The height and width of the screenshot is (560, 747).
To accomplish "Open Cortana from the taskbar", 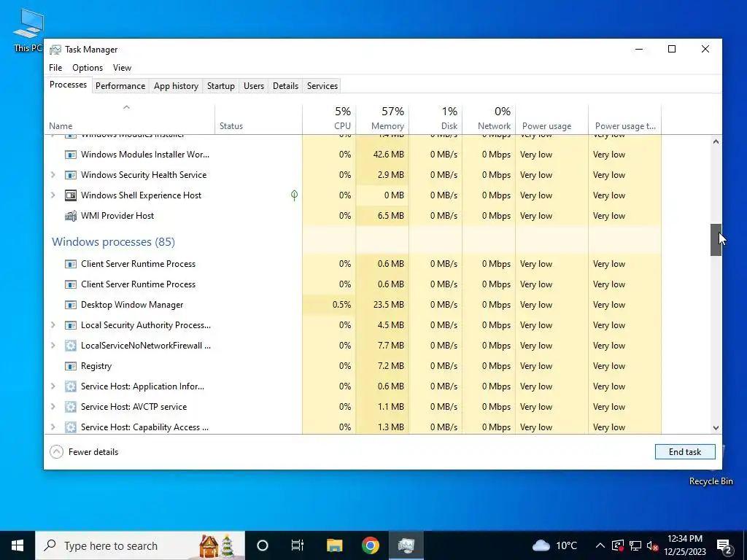I will click(263, 545).
